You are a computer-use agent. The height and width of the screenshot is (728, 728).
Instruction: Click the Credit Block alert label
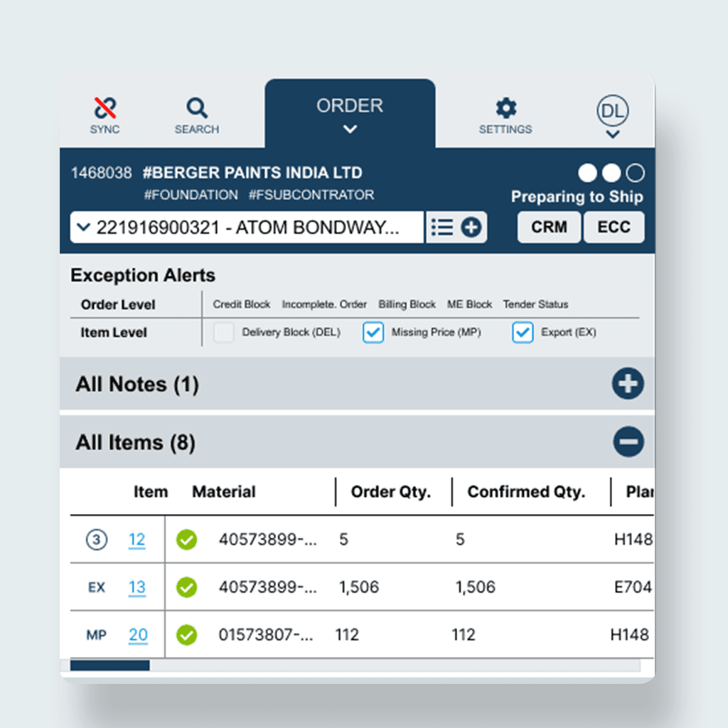[x=242, y=304]
